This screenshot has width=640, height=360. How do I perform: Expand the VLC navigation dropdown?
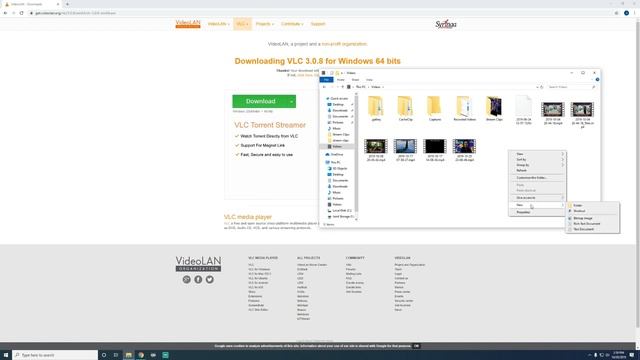242,24
